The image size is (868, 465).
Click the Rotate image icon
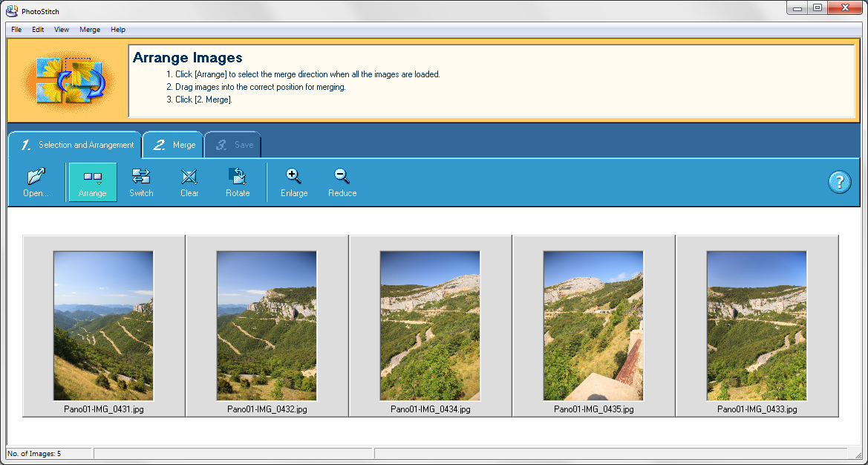tap(238, 177)
